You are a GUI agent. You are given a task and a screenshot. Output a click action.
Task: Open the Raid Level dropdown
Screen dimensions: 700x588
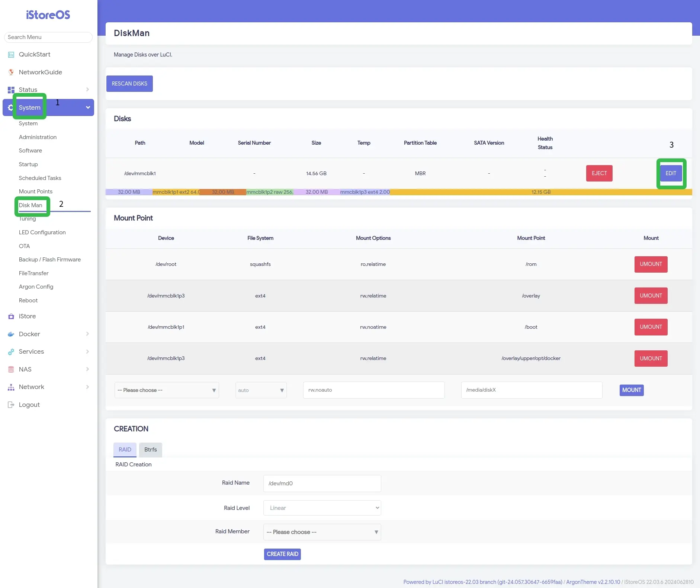pos(322,508)
